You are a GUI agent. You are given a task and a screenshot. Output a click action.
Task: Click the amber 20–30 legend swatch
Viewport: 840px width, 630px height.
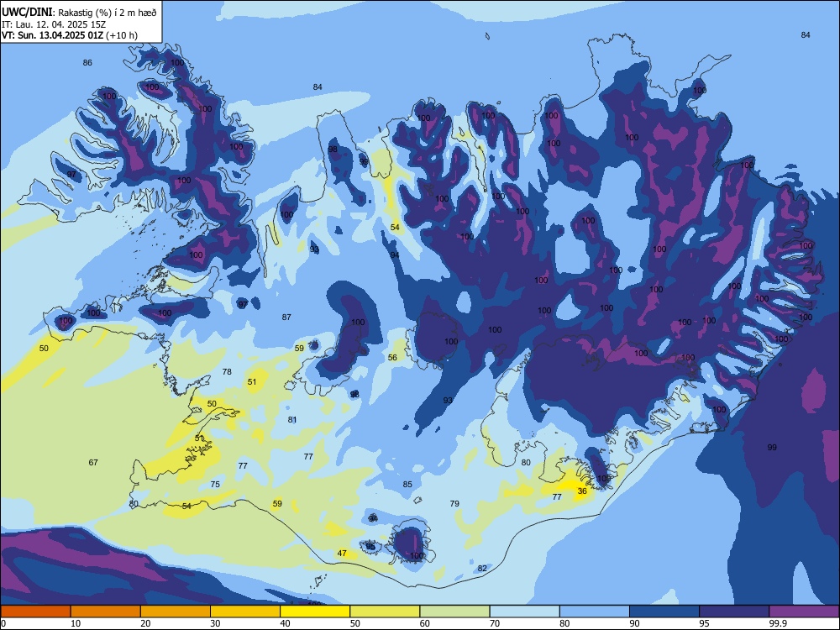pos(176,612)
